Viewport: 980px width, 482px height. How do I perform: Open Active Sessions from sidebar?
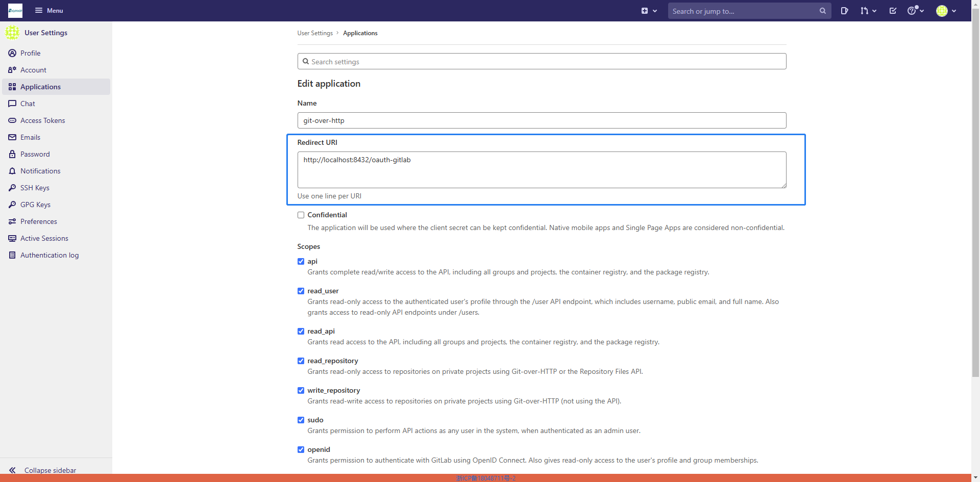(44, 238)
